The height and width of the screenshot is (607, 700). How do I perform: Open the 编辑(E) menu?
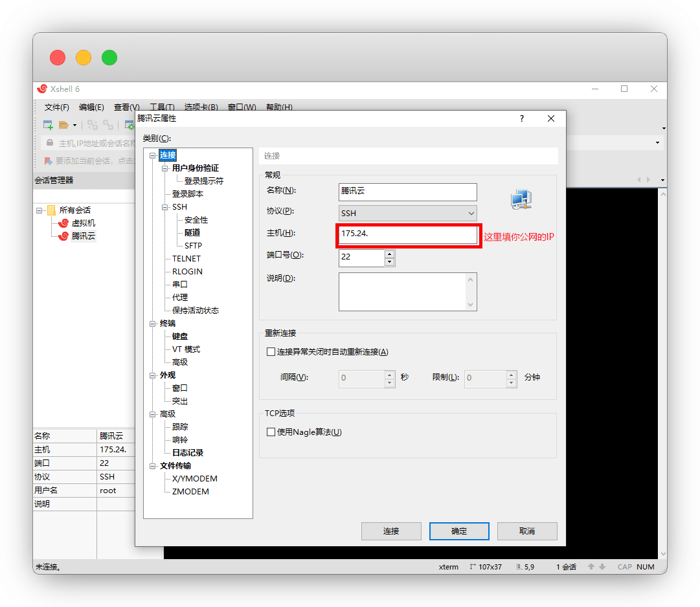click(x=91, y=107)
